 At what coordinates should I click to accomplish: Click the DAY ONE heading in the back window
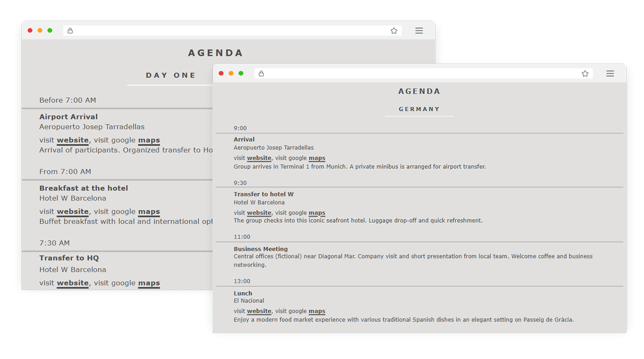171,75
